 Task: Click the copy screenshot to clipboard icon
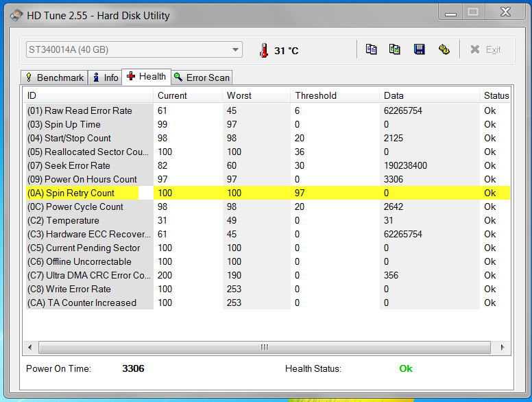(395, 49)
